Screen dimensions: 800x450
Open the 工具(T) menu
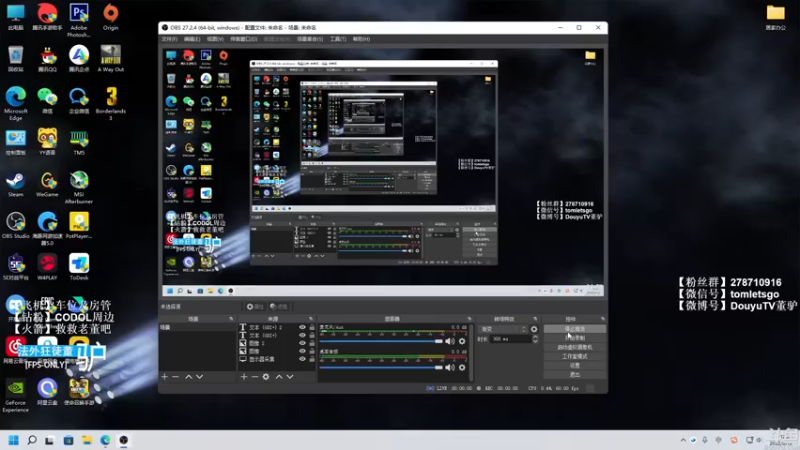pos(338,39)
